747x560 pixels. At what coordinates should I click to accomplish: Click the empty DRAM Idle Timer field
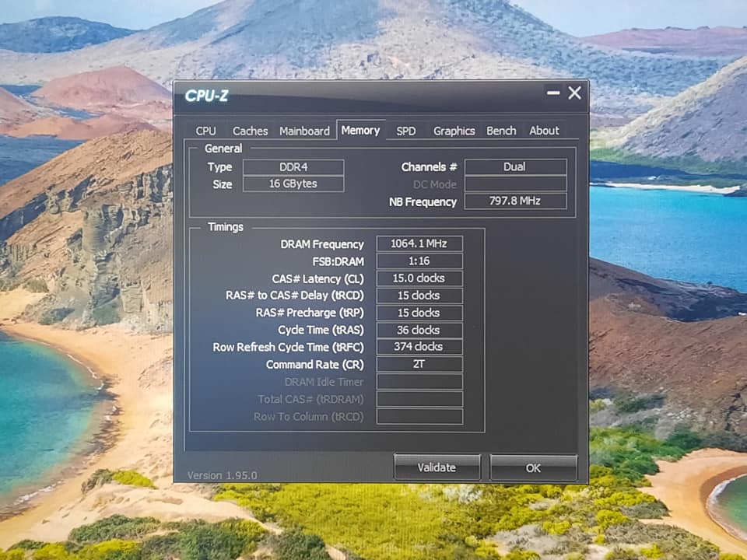(419, 382)
